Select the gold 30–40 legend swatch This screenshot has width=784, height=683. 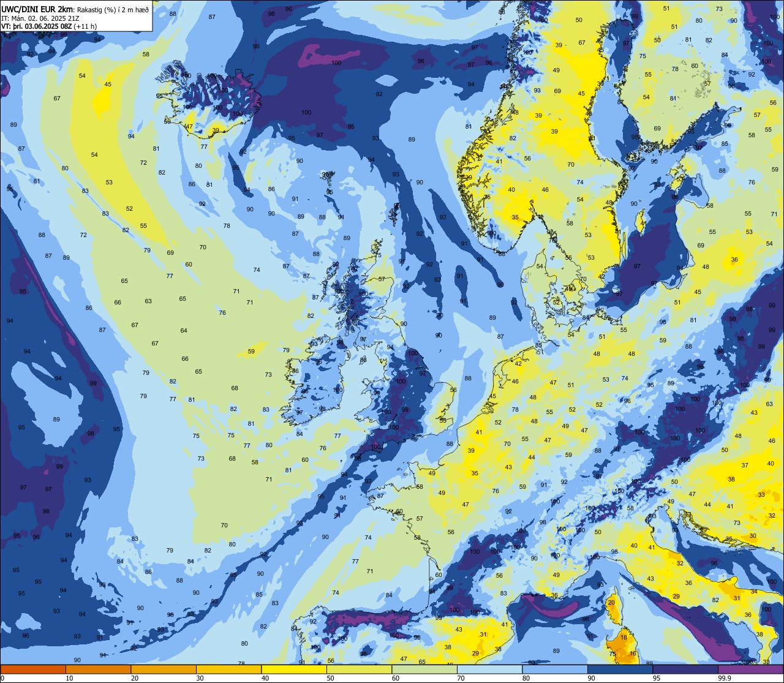(x=228, y=669)
